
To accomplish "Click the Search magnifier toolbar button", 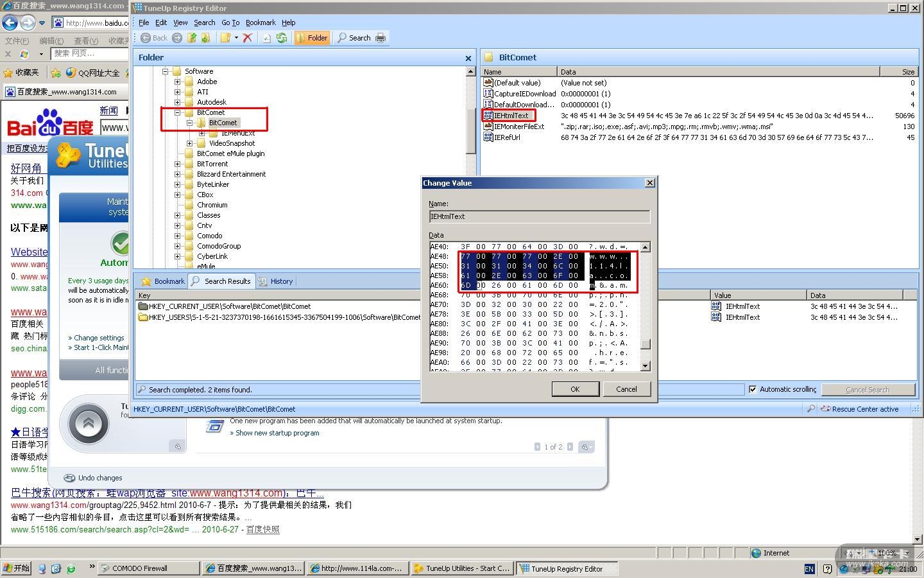I will 354,38.
